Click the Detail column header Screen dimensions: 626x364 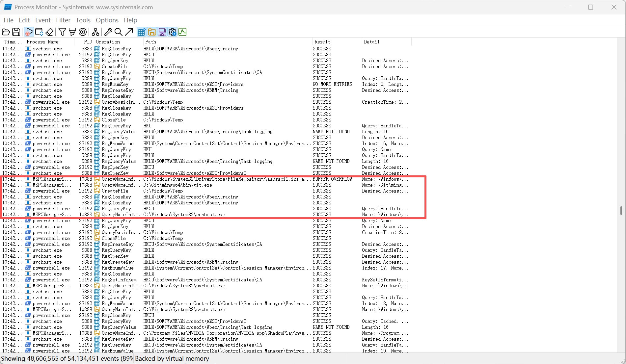[387, 42]
